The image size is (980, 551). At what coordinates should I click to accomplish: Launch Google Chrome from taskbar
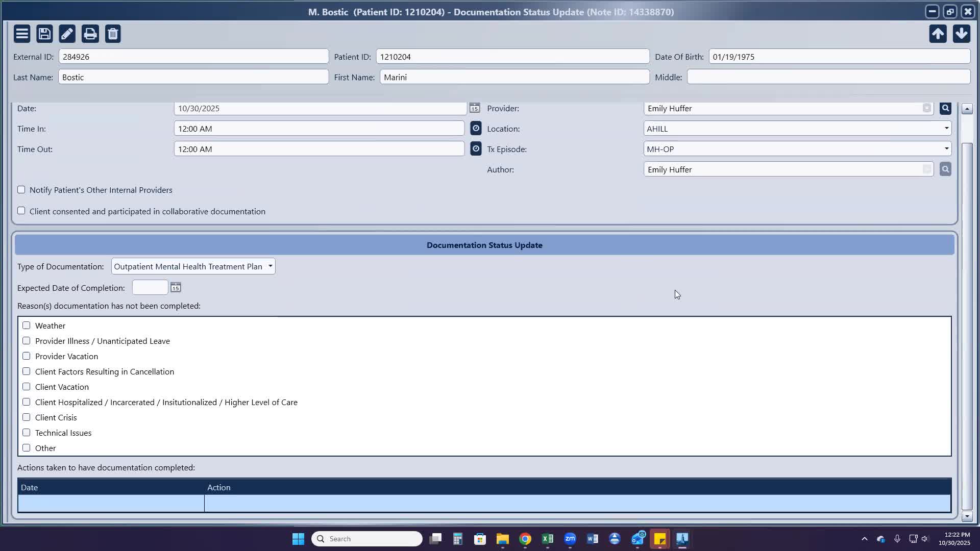point(525,539)
